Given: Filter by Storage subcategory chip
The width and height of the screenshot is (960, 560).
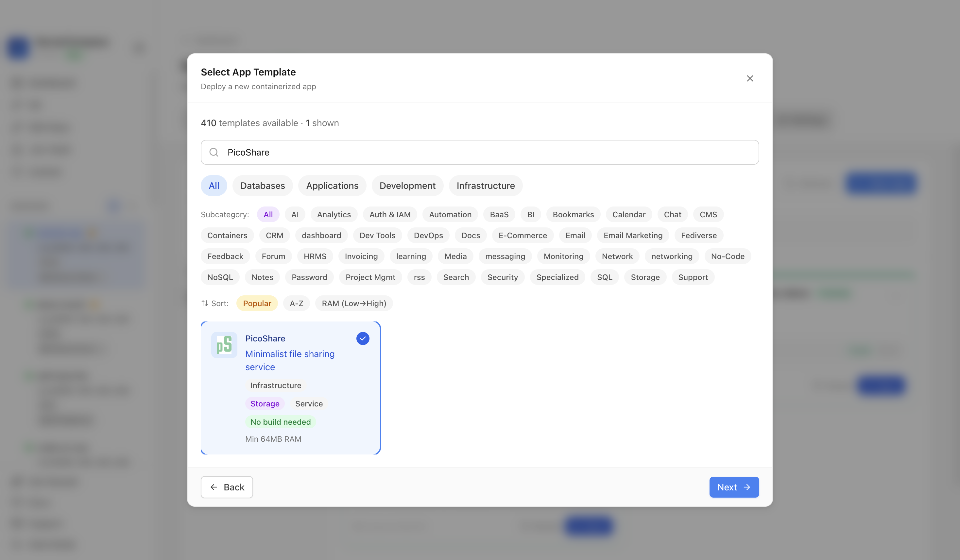Looking at the screenshot, I should 645,277.
